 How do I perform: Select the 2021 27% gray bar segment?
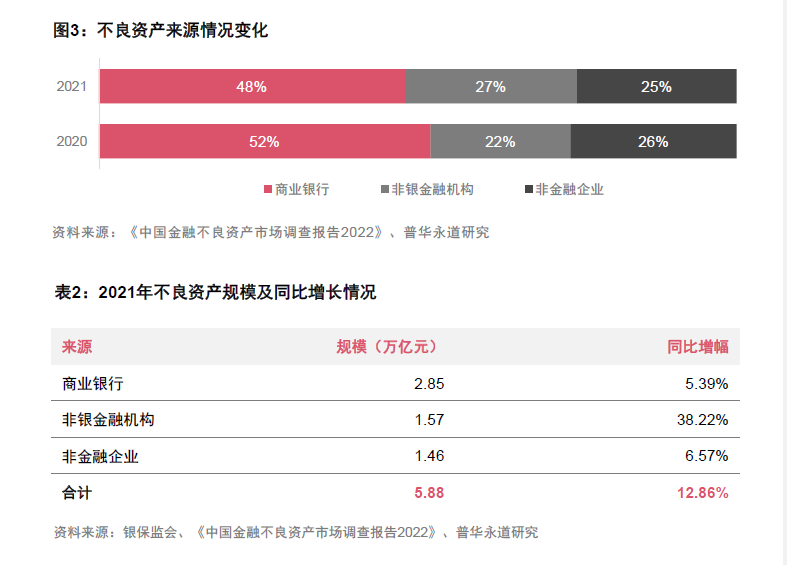pos(491,86)
